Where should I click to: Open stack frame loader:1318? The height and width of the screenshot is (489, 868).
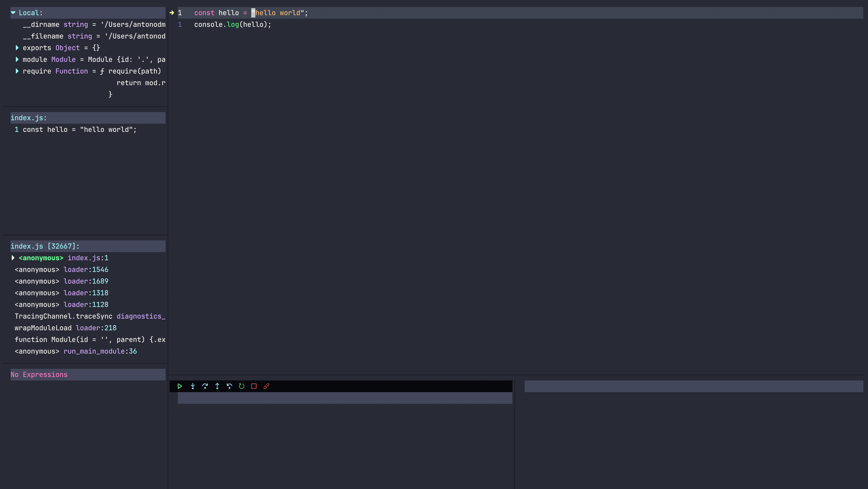click(61, 293)
